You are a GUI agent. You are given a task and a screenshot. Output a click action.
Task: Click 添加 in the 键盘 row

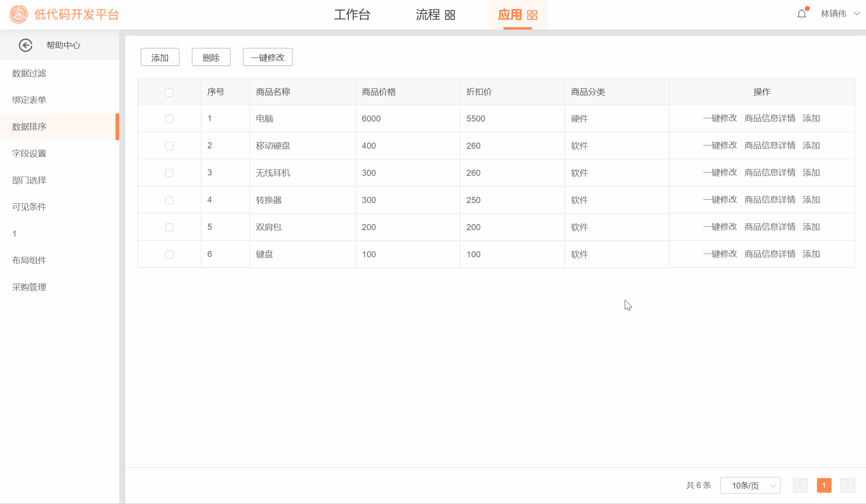point(811,254)
